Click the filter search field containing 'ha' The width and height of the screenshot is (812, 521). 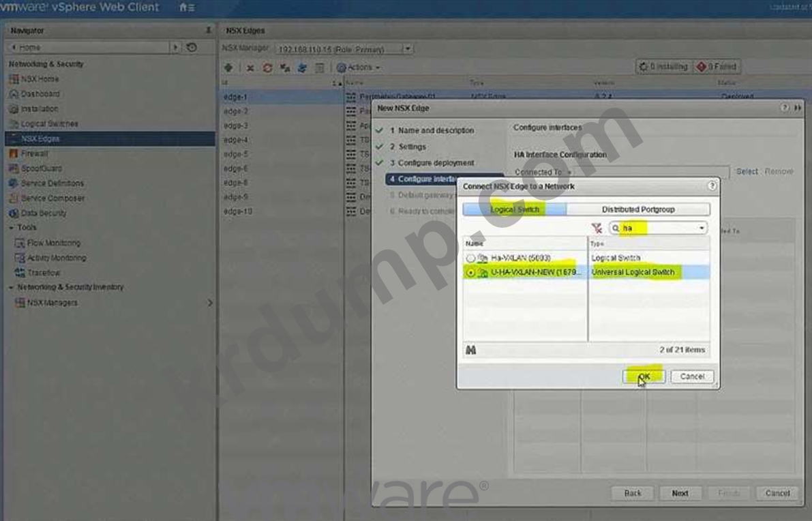coord(659,228)
